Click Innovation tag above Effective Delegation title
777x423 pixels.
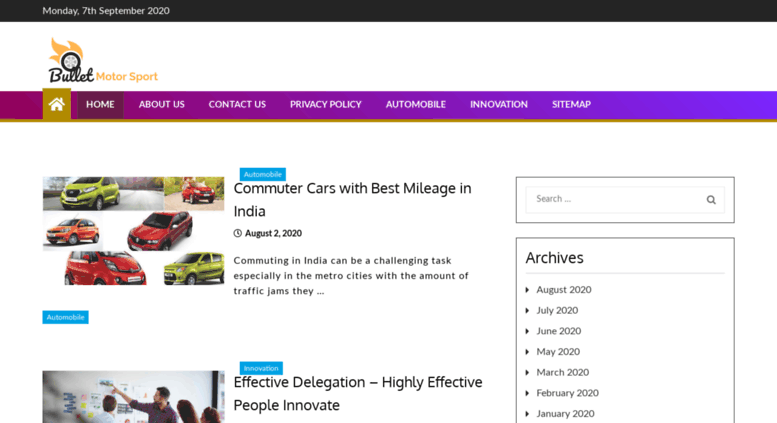click(261, 368)
